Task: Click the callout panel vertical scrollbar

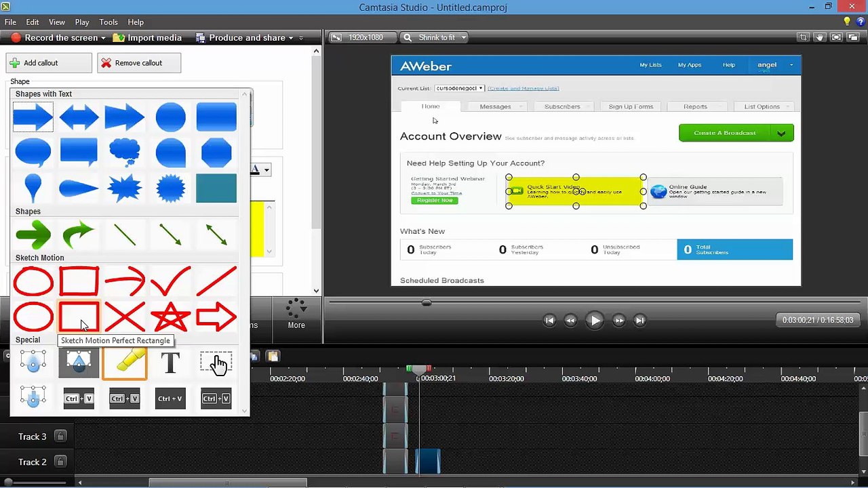Action: (316, 142)
